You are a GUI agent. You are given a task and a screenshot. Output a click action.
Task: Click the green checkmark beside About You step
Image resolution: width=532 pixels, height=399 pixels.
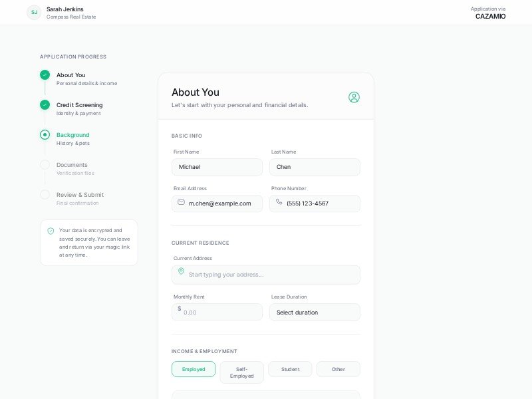45,75
